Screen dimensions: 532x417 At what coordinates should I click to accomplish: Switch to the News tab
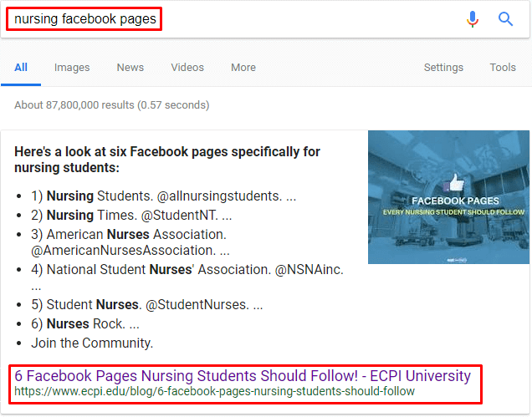(x=130, y=68)
